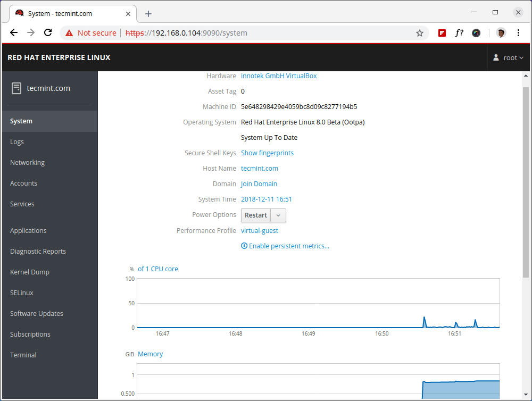The height and width of the screenshot is (401, 532).
Task: Go back with the browser back arrow
Action: 14,33
